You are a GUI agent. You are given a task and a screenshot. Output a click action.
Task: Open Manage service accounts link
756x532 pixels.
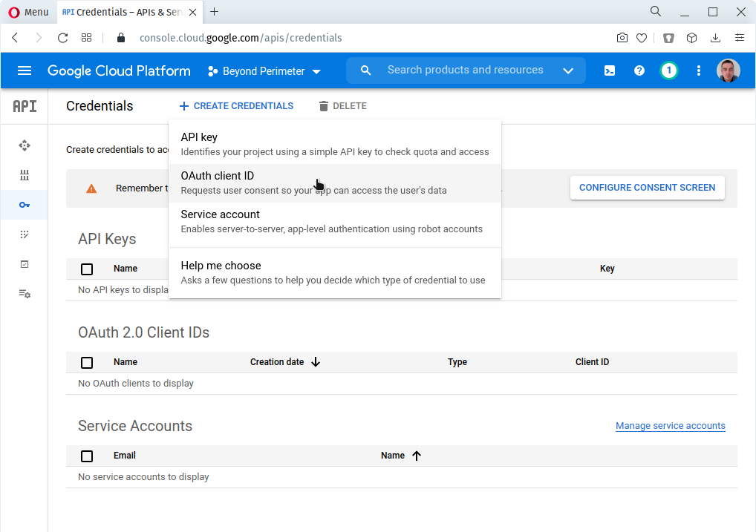pos(670,426)
